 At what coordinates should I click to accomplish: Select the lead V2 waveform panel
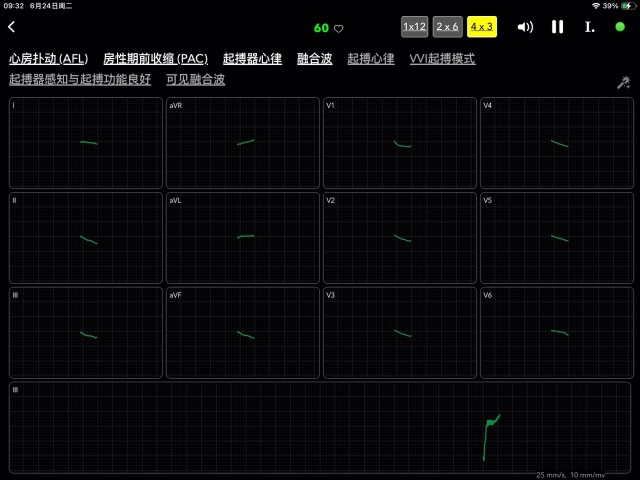400,238
